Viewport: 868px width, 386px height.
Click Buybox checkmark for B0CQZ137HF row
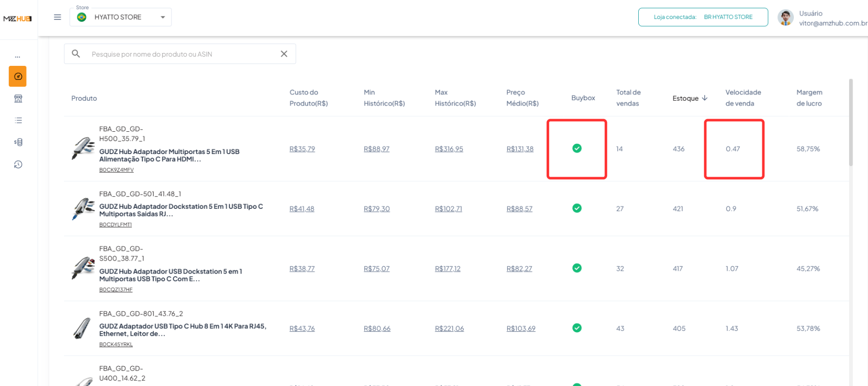tap(577, 268)
